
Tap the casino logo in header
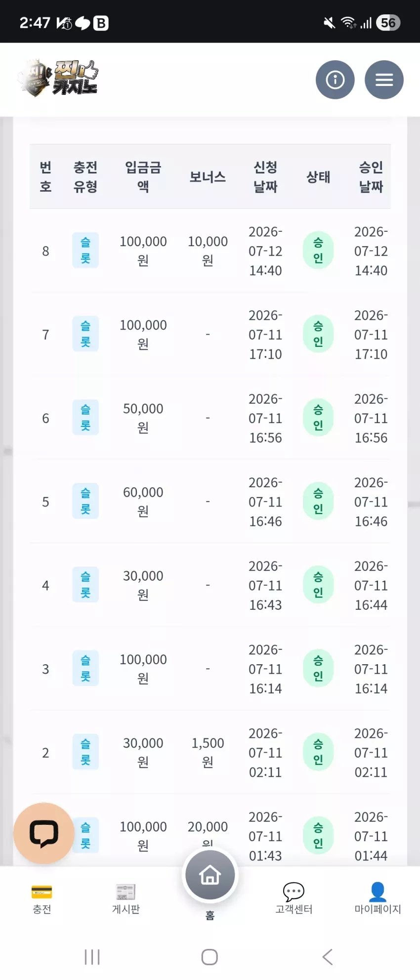[x=58, y=78]
